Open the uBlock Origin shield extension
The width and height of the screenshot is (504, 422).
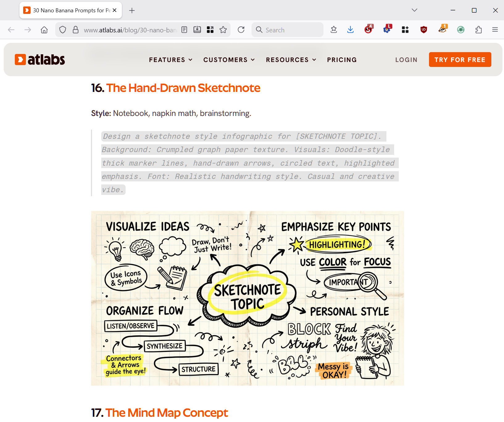[x=424, y=30]
